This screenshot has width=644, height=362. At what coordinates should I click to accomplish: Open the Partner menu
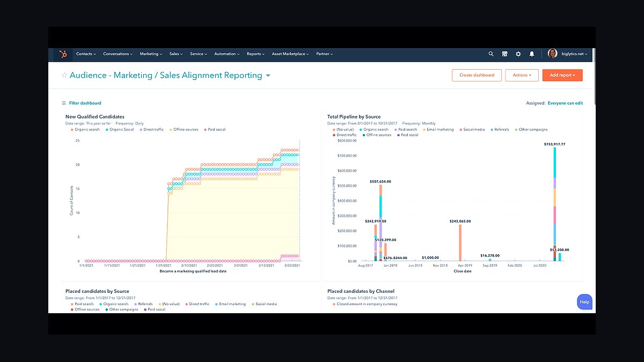tap(325, 54)
